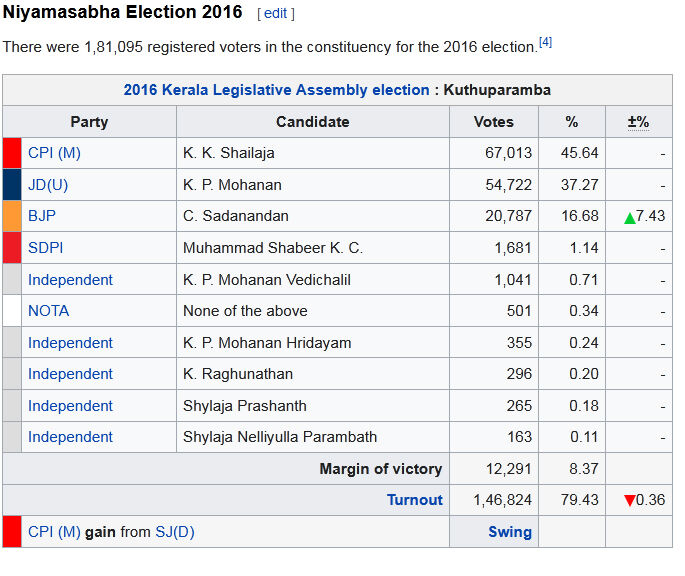The image size is (685, 576).
Task: Open the citation reference [4] footnote
Action: (545, 42)
